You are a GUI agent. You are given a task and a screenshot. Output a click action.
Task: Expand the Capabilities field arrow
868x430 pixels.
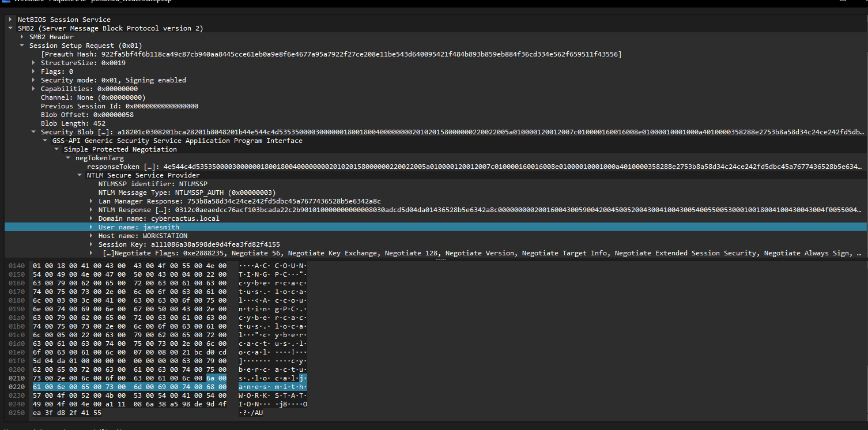tap(33, 89)
